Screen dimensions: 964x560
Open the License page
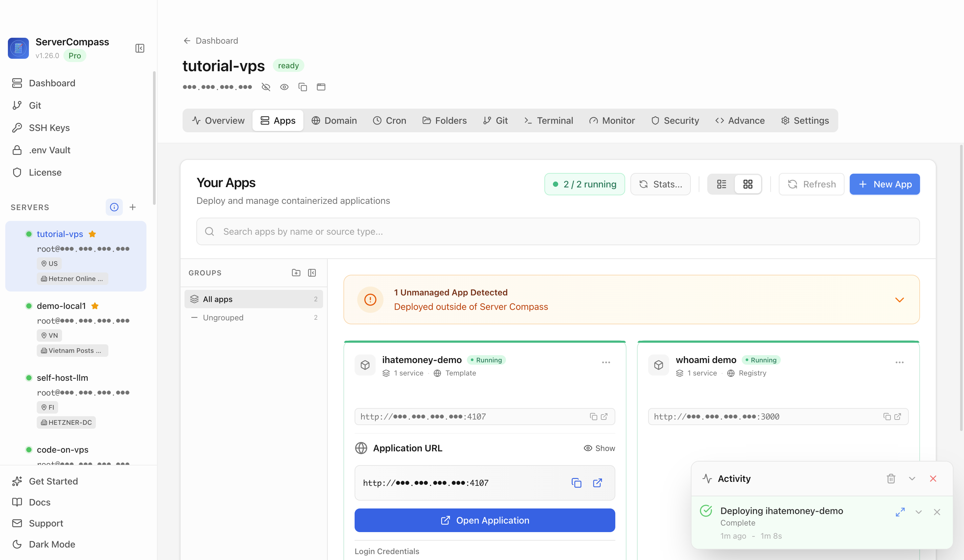77,173
